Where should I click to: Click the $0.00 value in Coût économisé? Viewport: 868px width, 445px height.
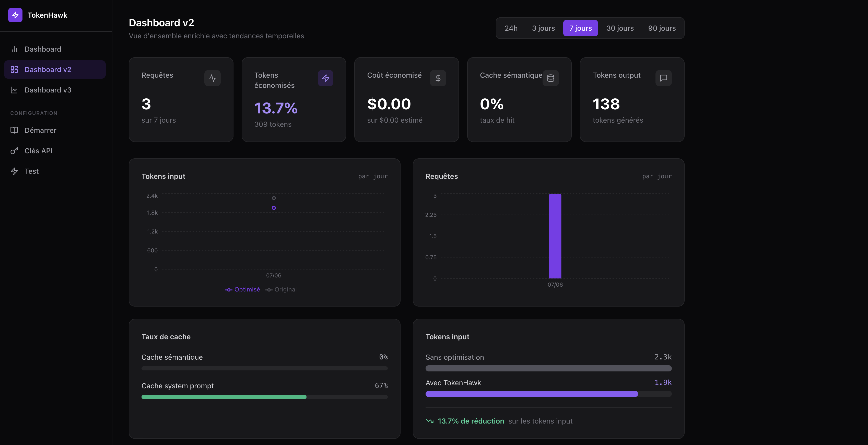[x=389, y=104]
